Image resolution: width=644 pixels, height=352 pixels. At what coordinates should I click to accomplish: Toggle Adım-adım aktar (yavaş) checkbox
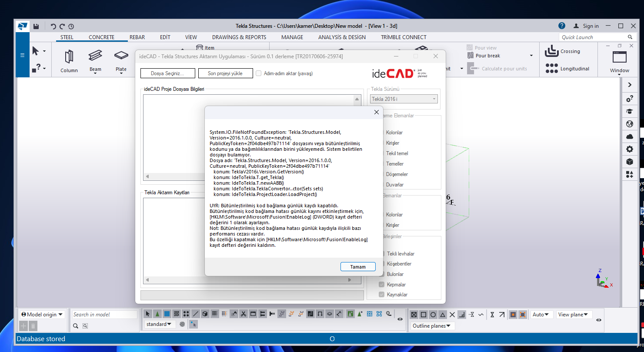click(259, 73)
